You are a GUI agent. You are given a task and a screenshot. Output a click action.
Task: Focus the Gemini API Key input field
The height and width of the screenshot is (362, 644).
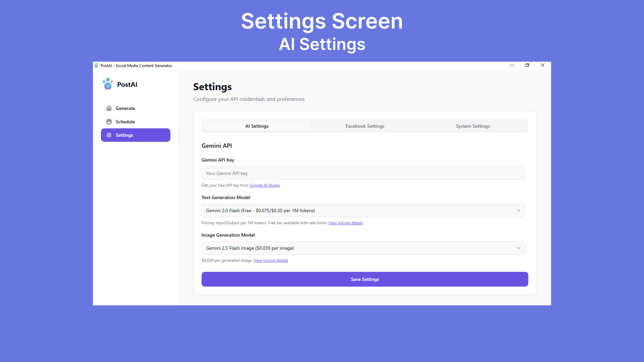click(x=363, y=173)
